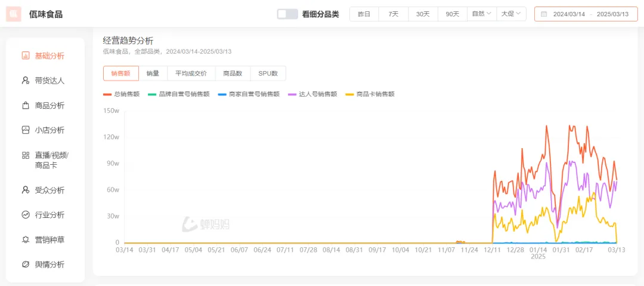
Task: Switch to the SPU数 tab
Action: [268, 73]
